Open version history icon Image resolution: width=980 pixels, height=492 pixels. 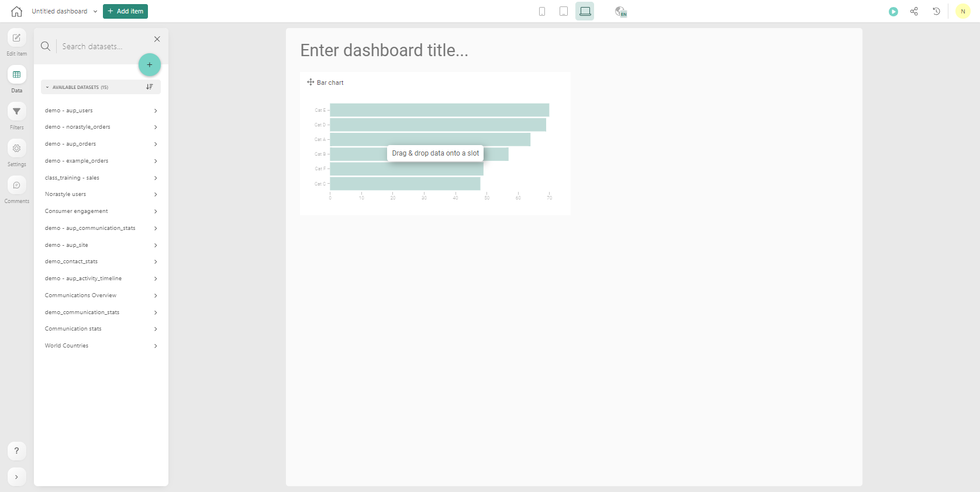tap(936, 11)
